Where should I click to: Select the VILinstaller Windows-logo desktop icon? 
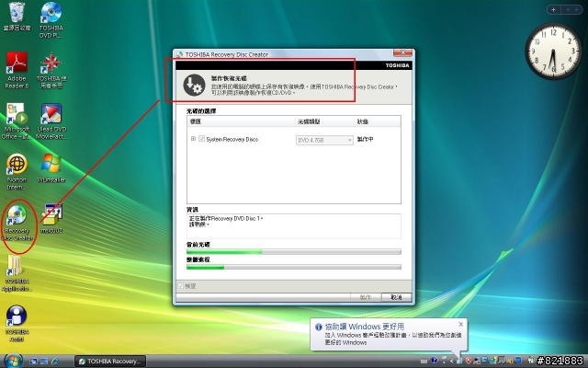tap(51, 167)
